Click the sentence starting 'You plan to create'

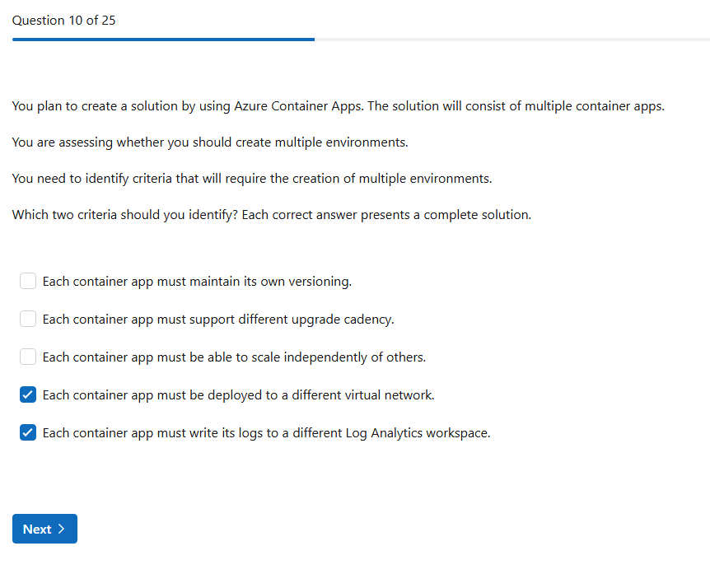pyautogui.click(x=338, y=106)
